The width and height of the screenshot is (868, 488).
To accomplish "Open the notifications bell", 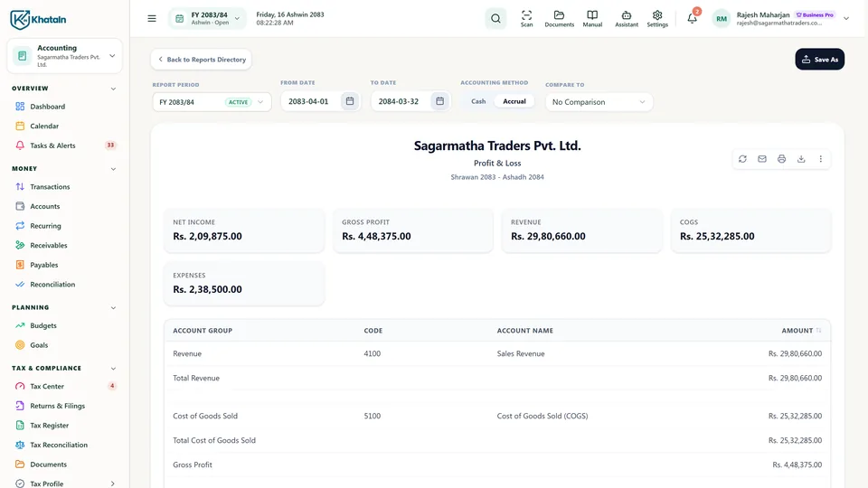I will point(692,18).
